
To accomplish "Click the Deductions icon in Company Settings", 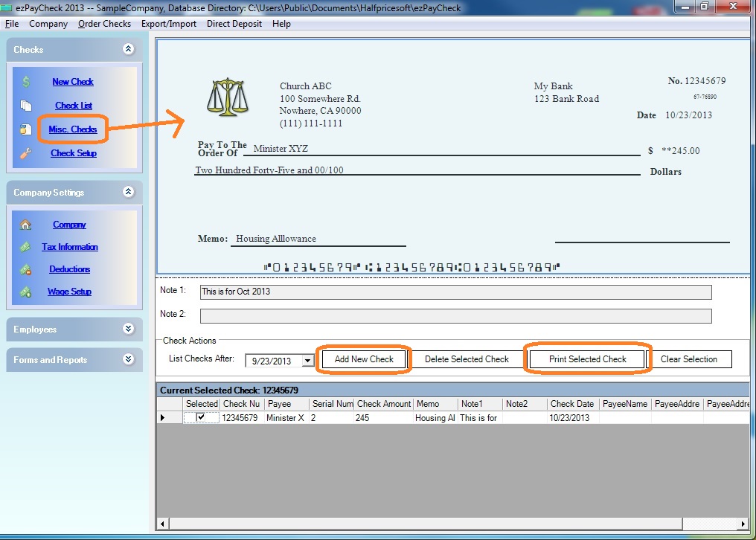I will (x=26, y=269).
